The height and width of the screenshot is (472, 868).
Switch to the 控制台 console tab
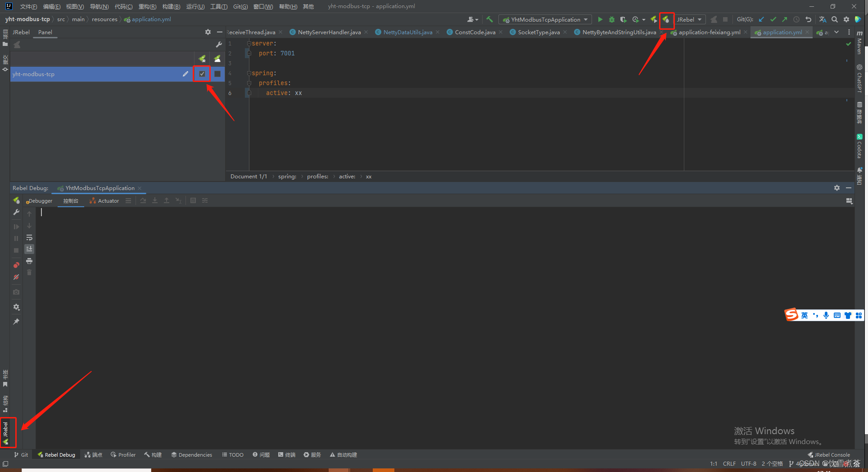(x=71, y=201)
